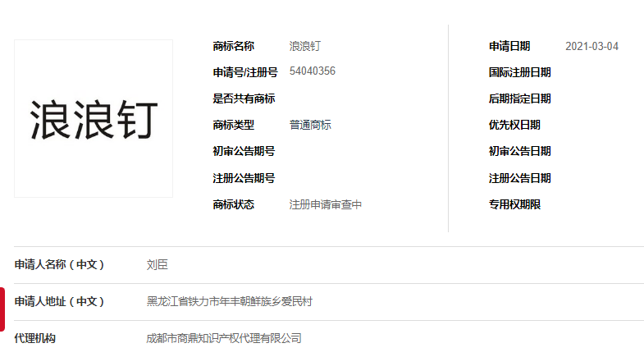Click the 注册公告期号 label
This screenshot has width=644, height=357.
click(244, 178)
